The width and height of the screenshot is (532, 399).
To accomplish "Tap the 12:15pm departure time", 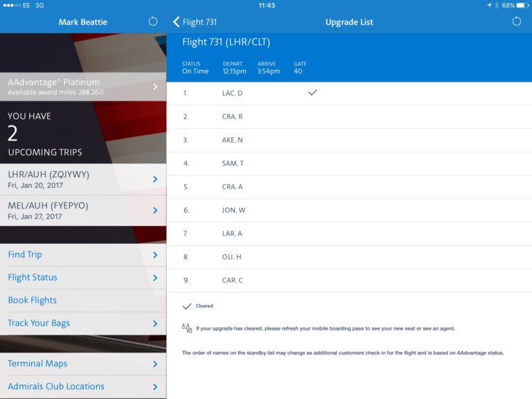I will [x=234, y=71].
